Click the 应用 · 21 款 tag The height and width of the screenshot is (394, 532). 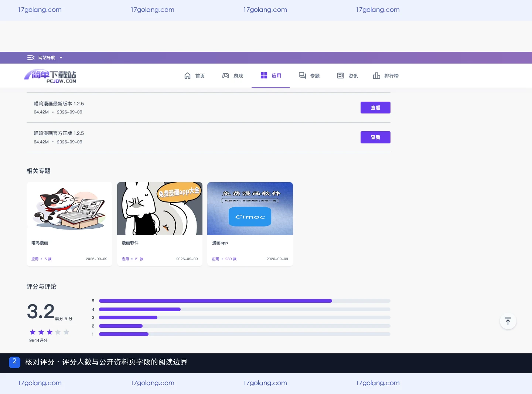pos(133,259)
